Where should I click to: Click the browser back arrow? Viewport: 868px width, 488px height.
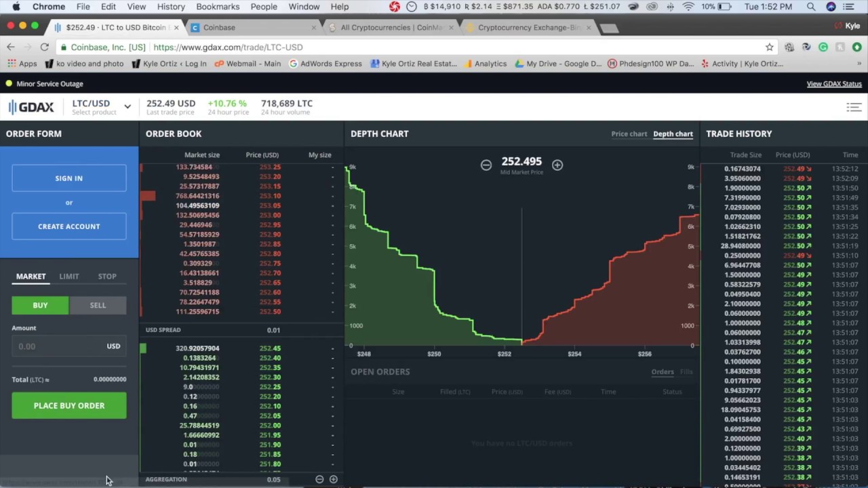pos(11,47)
